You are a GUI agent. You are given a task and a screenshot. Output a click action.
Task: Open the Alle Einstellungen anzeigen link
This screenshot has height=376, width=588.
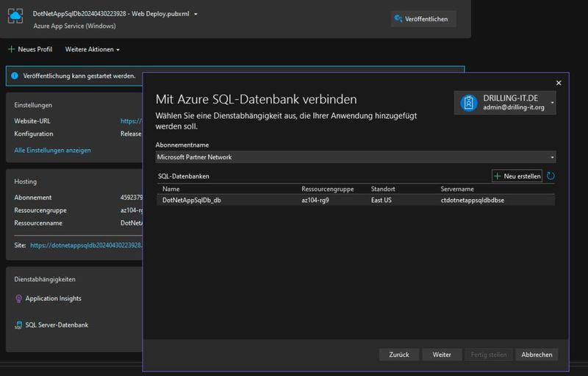[x=53, y=151]
